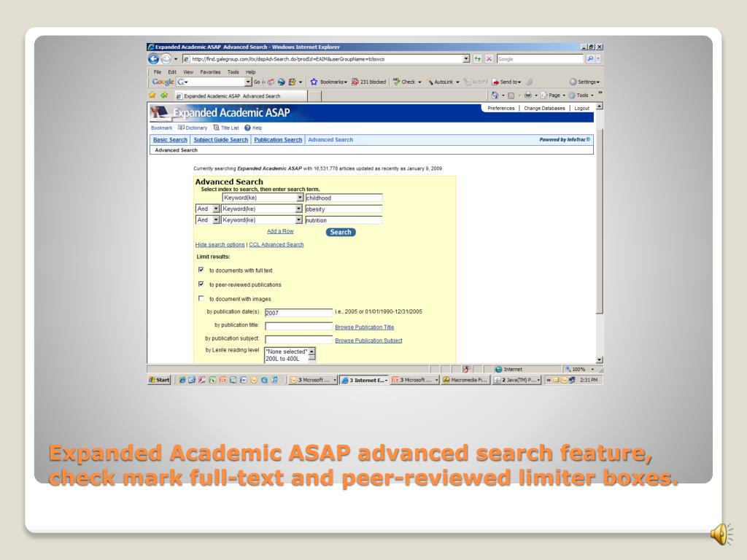Open the Title List tool
This screenshot has height=560, width=747.
226,128
